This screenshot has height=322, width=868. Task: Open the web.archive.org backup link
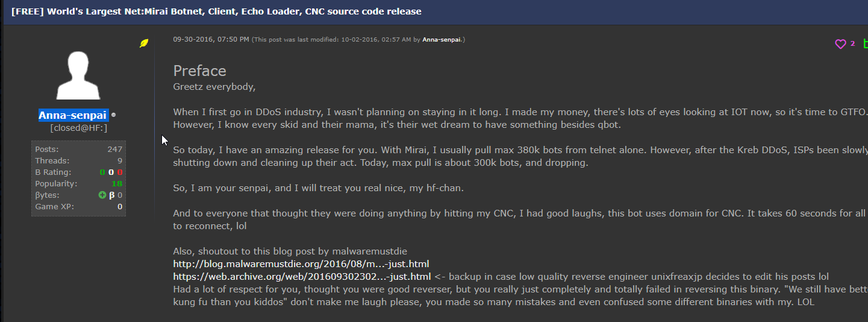[x=302, y=277]
